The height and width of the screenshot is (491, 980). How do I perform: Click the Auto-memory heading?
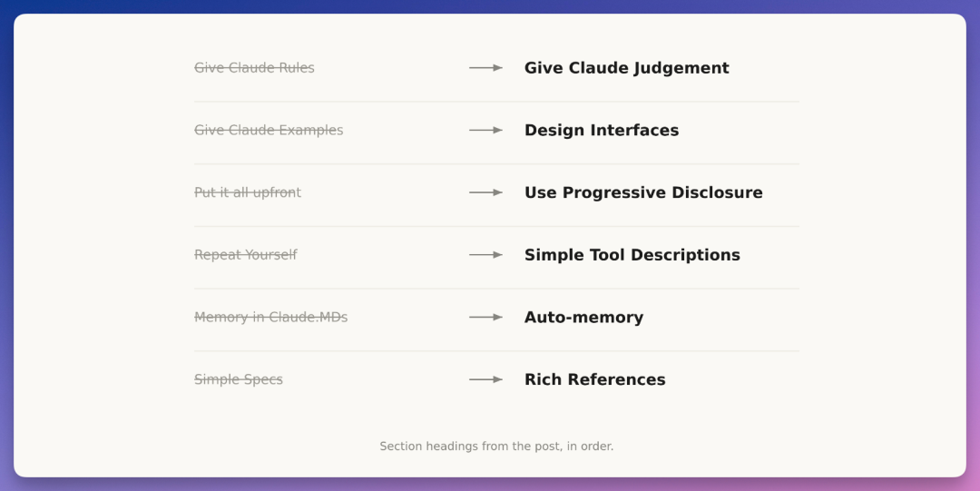pyautogui.click(x=583, y=317)
